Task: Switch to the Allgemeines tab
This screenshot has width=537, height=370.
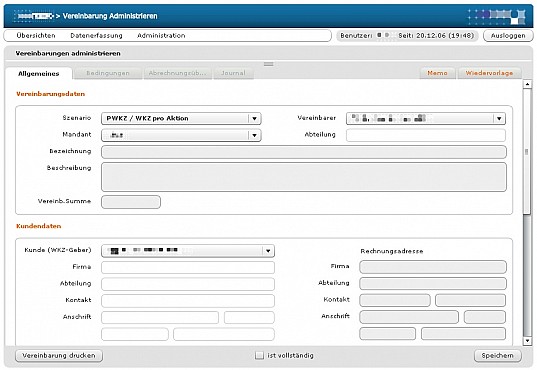Action: click(39, 73)
